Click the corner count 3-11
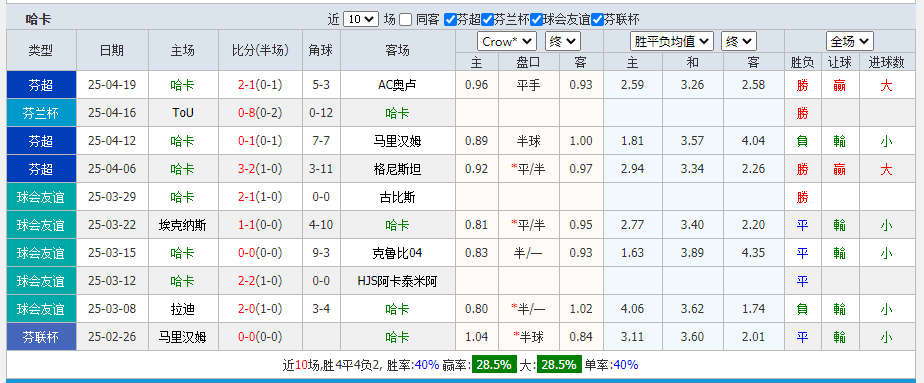924x383 pixels. pos(321,169)
